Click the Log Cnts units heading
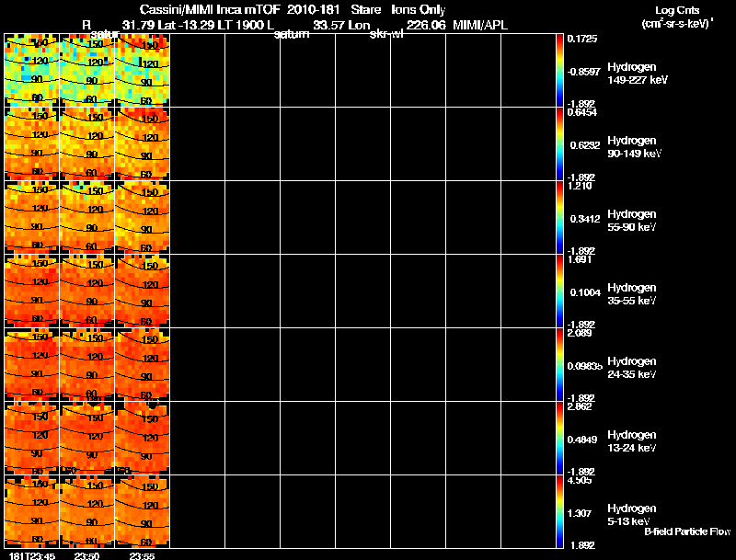This screenshot has width=736, height=560. coord(676,17)
